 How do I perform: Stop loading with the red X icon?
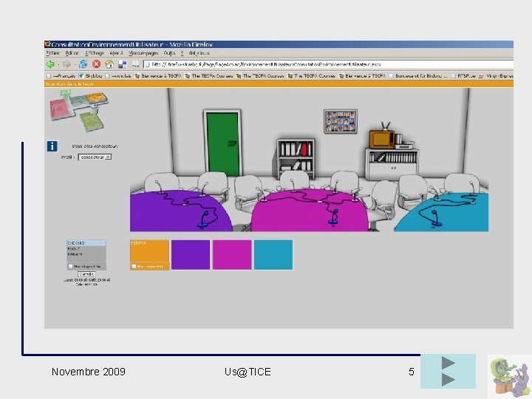pos(96,64)
